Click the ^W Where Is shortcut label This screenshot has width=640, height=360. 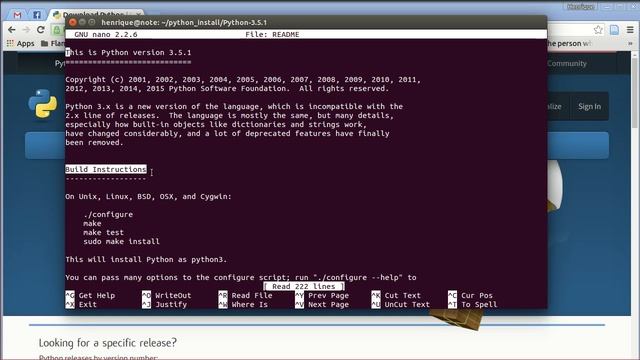coord(243,304)
